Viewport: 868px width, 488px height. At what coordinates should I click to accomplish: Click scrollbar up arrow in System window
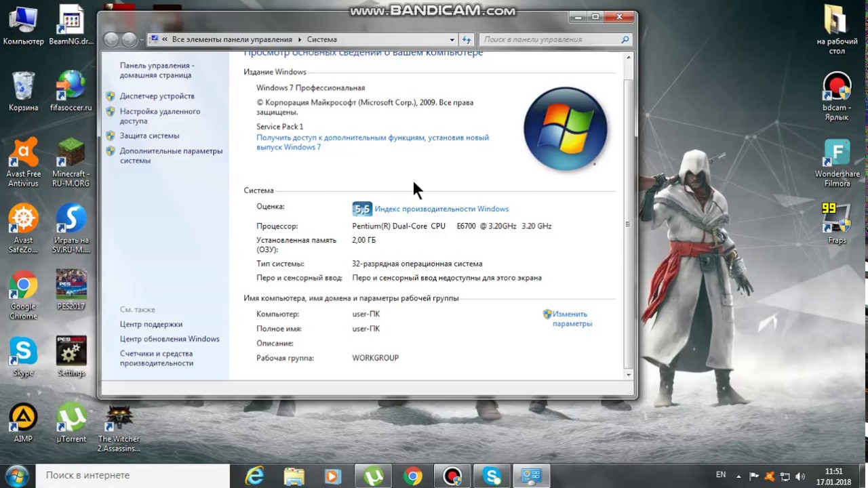click(629, 58)
